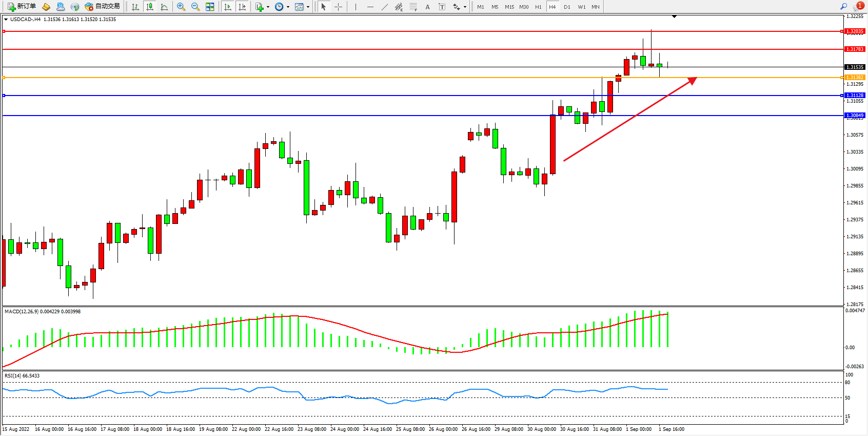Select candlestick chart mode

[150, 7]
